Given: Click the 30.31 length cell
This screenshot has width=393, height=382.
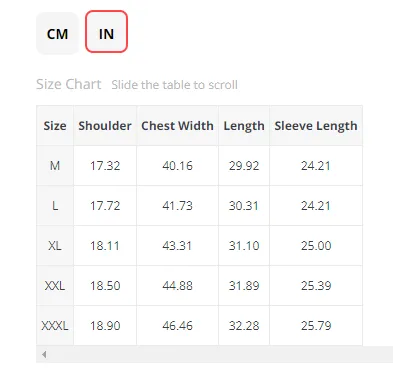Looking at the screenshot, I should [x=244, y=206].
